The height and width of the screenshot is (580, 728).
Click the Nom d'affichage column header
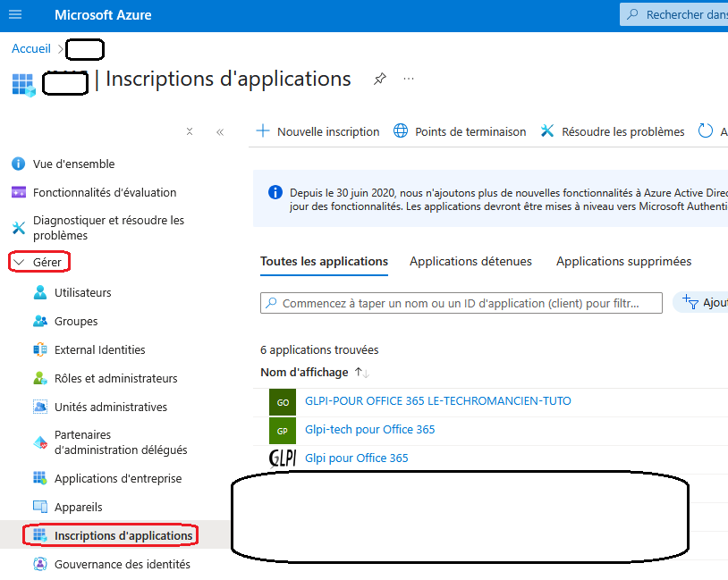[304, 372]
